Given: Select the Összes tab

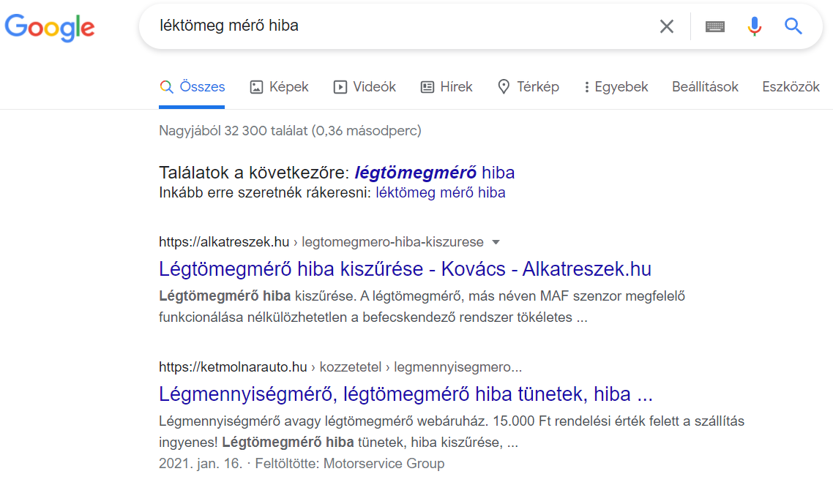Looking at the screenshot, I should (x=193, y=87).
